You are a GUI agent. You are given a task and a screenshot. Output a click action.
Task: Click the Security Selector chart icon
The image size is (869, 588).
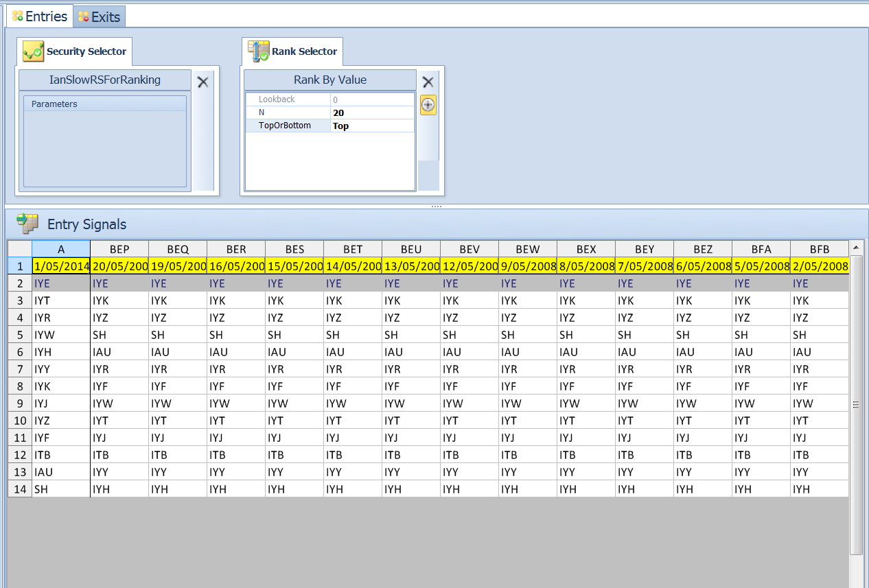(33, 51)
